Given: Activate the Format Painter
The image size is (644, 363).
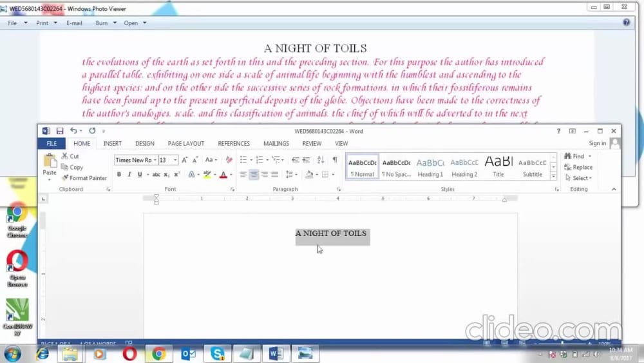Looking at the screenshot, I should tap(84, 178).
